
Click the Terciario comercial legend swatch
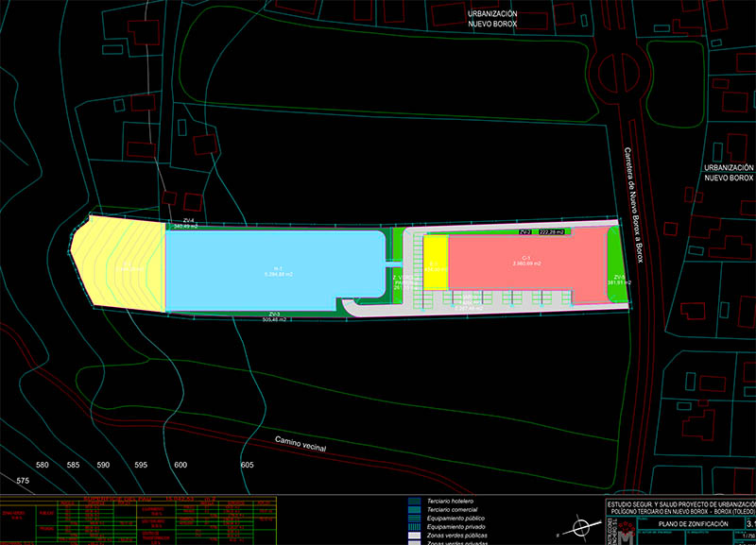[x=414, y=510]
